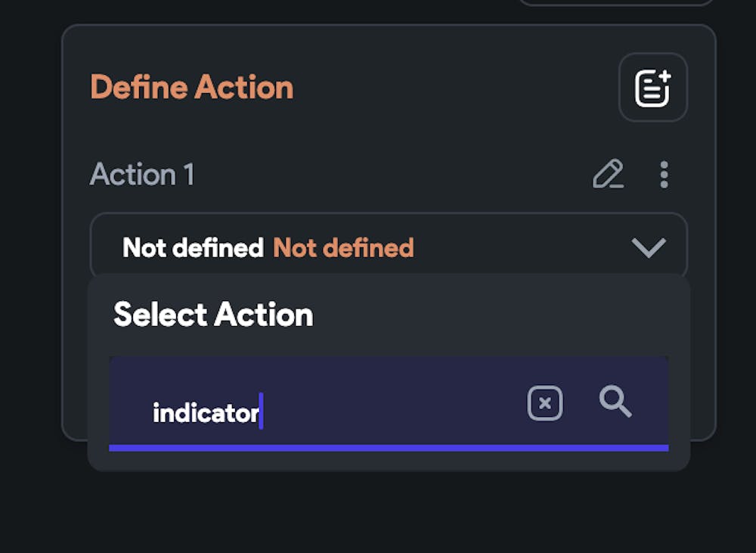Image resolution: width=756 pixels, height=553 pixels.
Task: Click the Select Action popup title
Action: 213,315
